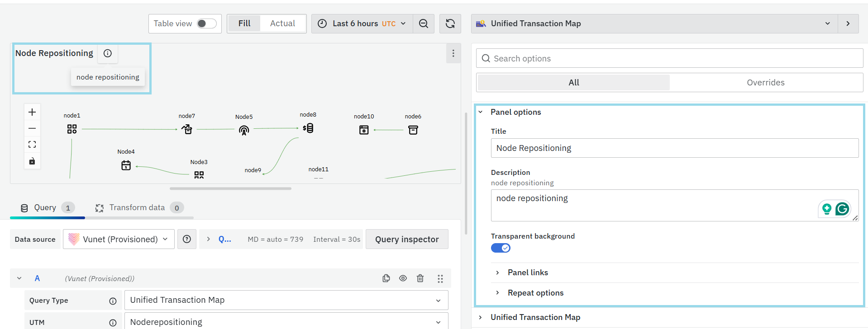Image resolution: width=868 pixels, height=329 pixels.
Task: Click the horizontal scrollbar under the map
Action: pyautogui.click(x=230, y=188)
